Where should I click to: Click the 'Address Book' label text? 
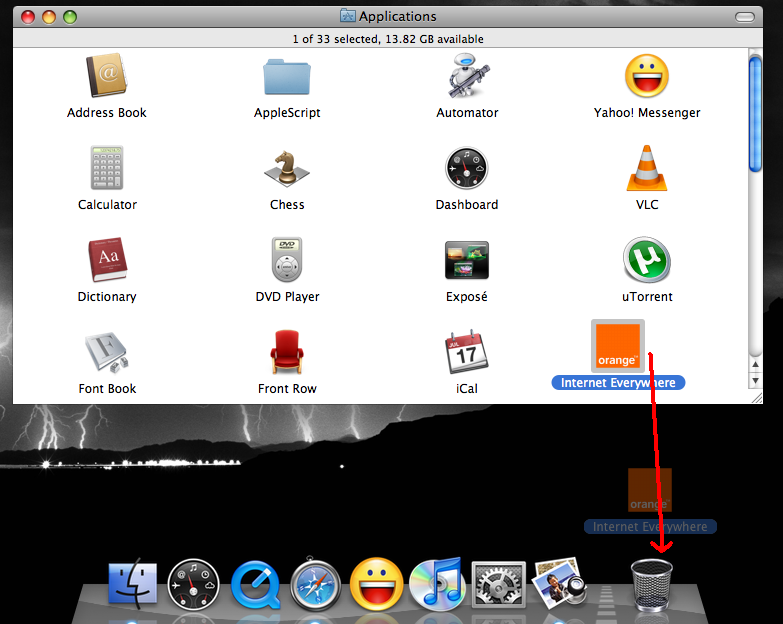pyautogui.click(x=107, y=113)
